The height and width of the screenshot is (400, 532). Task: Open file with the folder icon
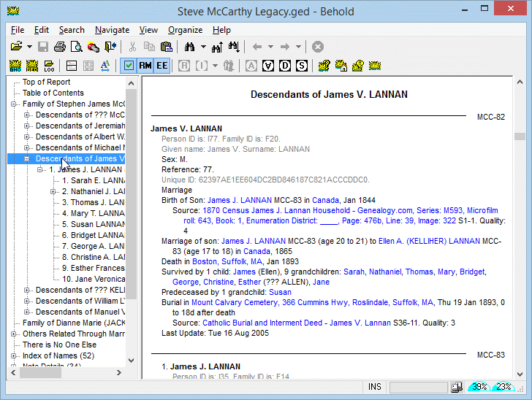tap(16, 47)
